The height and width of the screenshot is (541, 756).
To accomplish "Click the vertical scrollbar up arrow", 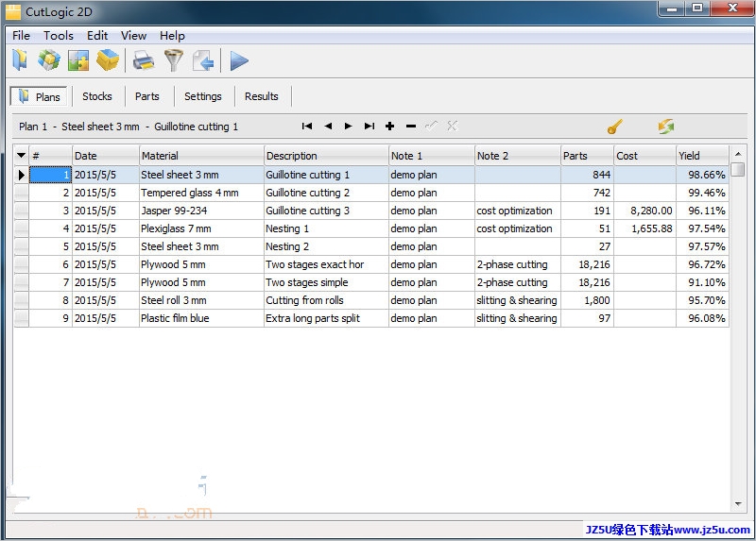I will pos(738,154).
